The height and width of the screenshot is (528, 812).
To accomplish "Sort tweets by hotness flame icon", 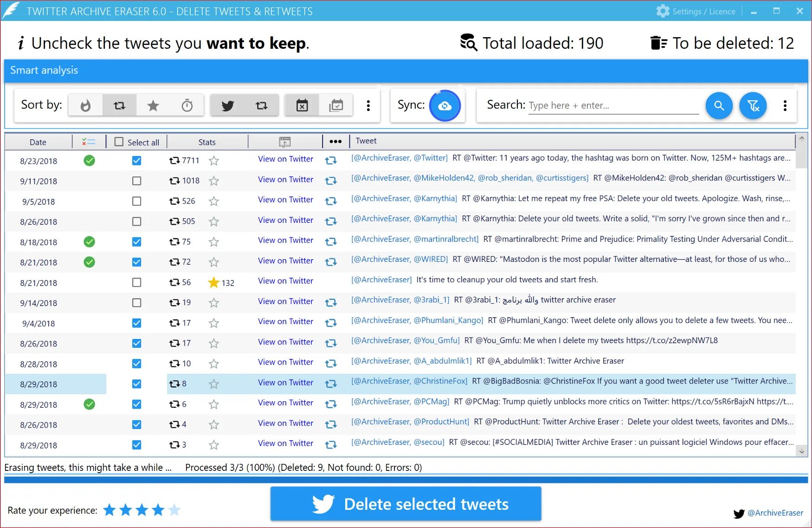I will (x=85, y=105).
